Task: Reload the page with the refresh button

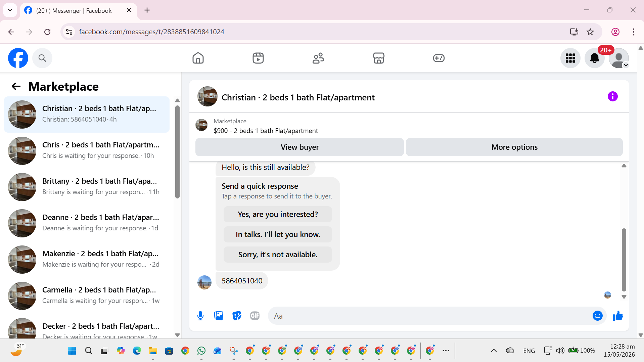Action: (x=47, y=32)
